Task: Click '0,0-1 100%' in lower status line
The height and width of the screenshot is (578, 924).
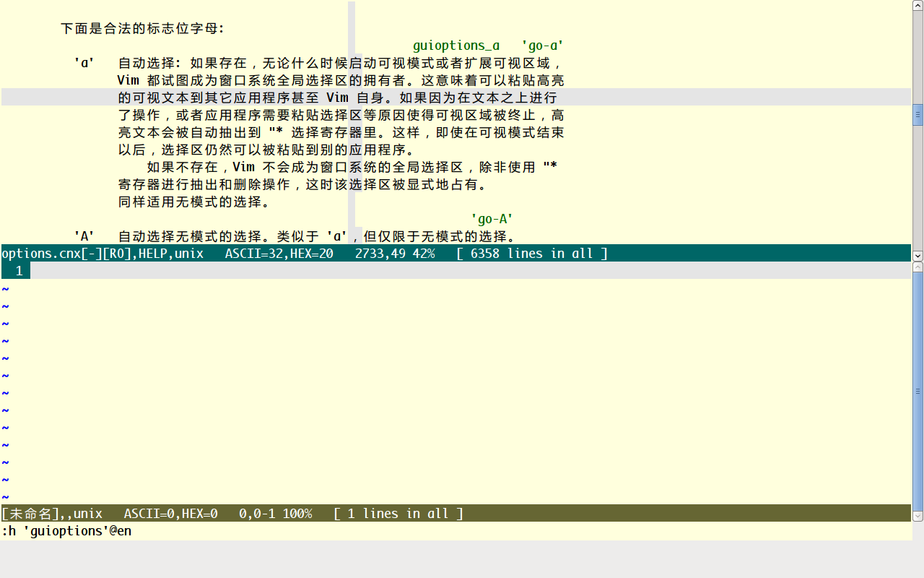Action: pos(276,513)
